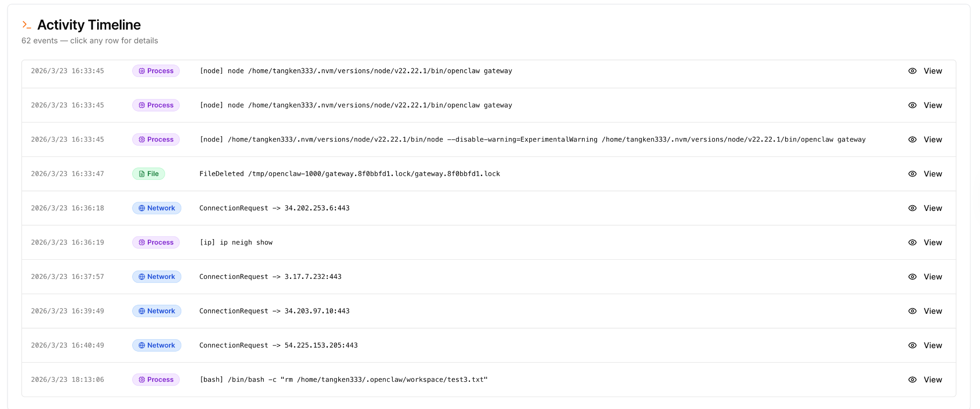Click the globe icon in 34.203.97.10 Network badge
980x409 pixels.
tap(142, 311)
